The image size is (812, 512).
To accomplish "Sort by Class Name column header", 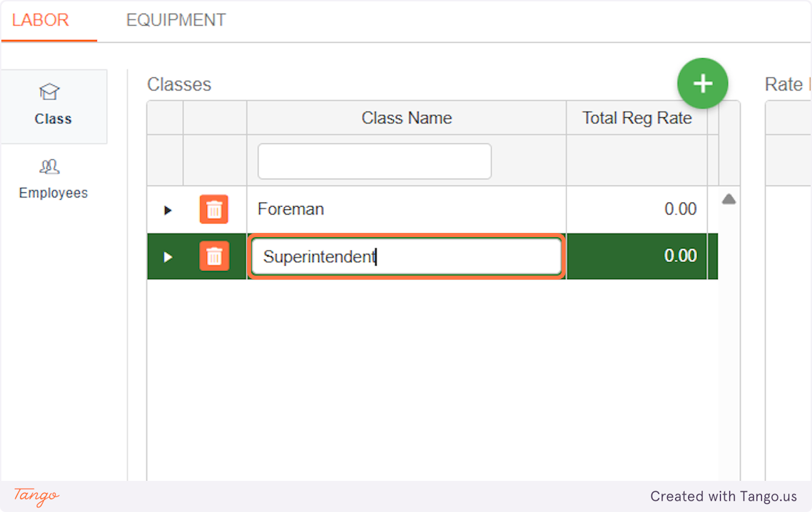I will 406,118.
